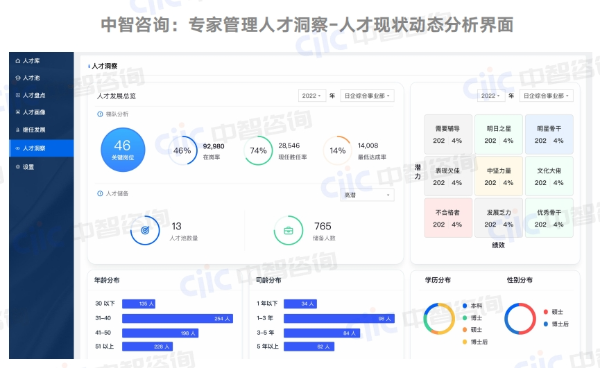Select the 文化大使 grid cell

coord(549,176)
